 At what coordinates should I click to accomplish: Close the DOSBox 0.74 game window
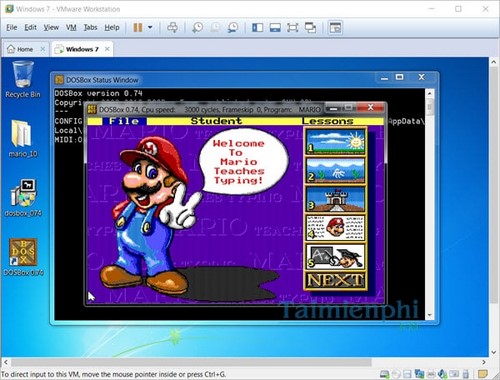370,108
